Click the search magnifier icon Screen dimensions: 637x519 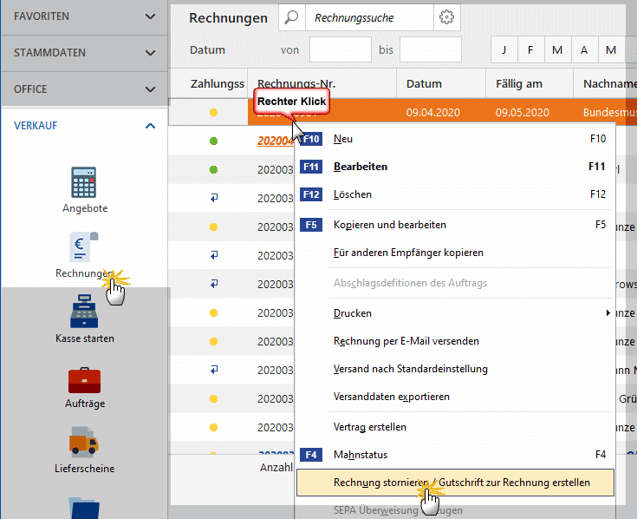pyautogui.click(x=290, y=18)
